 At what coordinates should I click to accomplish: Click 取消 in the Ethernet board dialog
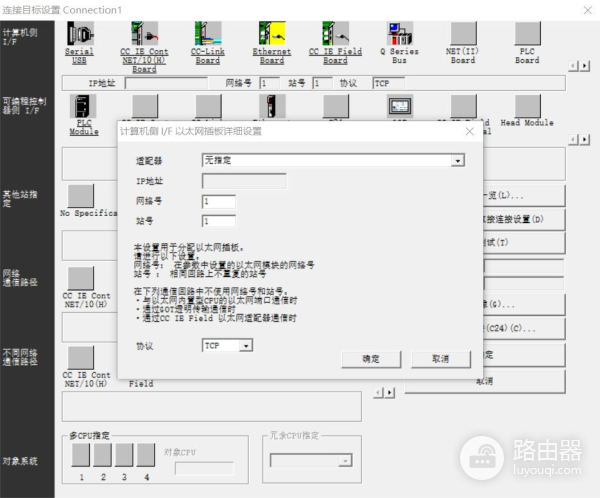(440, 359)
